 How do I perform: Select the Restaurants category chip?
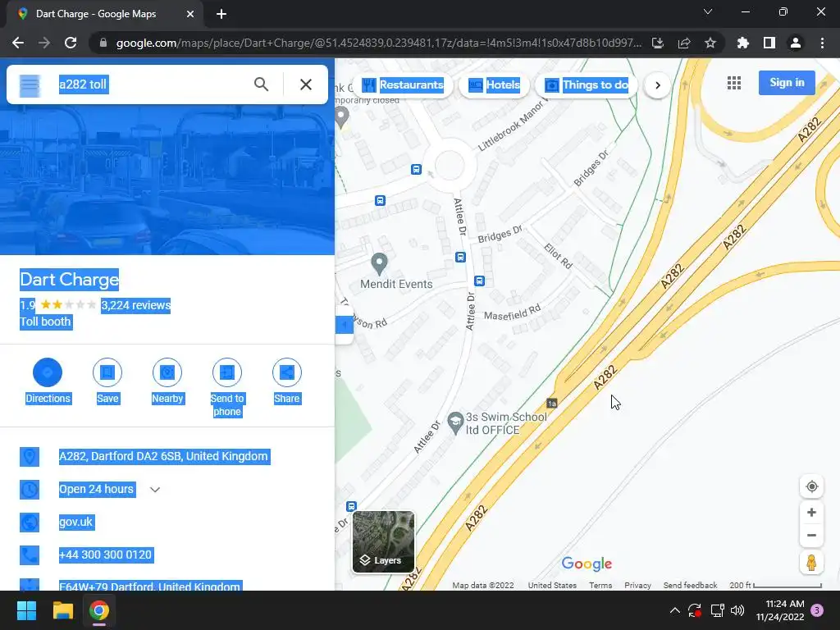404,85
